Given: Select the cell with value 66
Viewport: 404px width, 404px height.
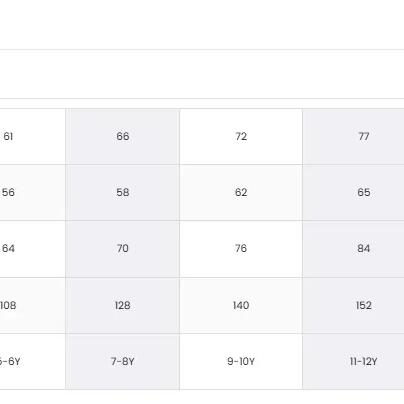Looking at the screenshot, I should point(123,136).
